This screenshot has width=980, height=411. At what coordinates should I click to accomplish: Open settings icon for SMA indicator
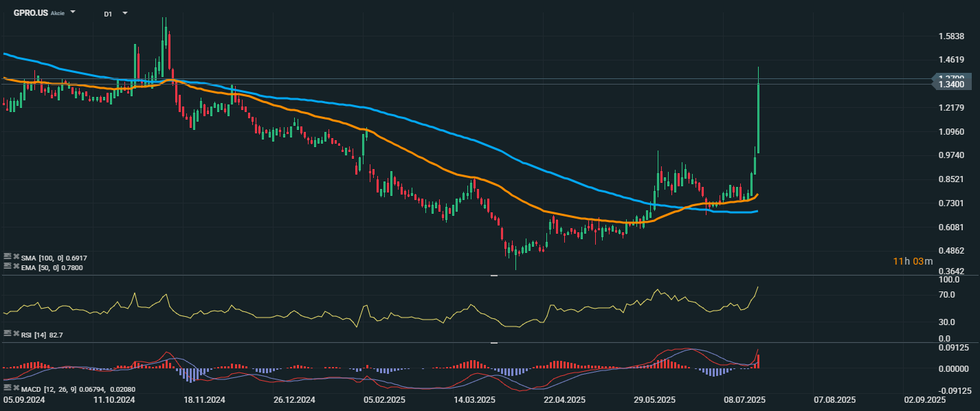pos(7,257)
